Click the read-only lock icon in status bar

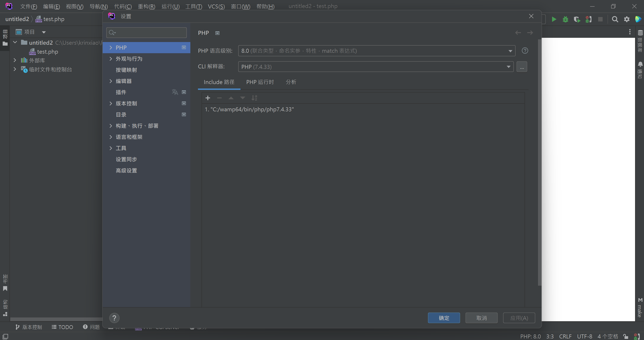626,336
